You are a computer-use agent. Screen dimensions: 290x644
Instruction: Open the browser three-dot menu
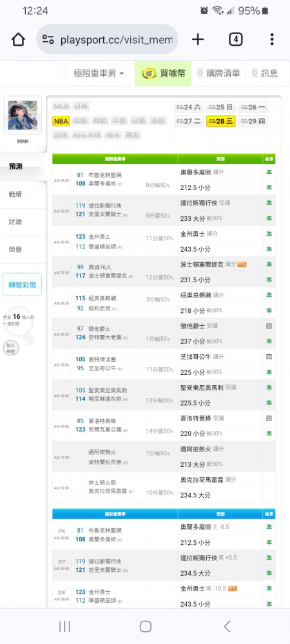(272, 40)
